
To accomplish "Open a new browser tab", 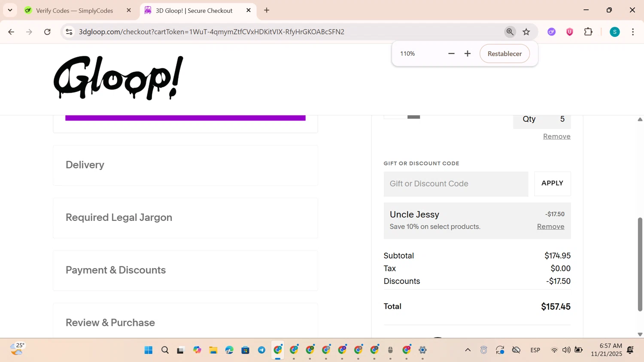I will click(x=267, y=10).
